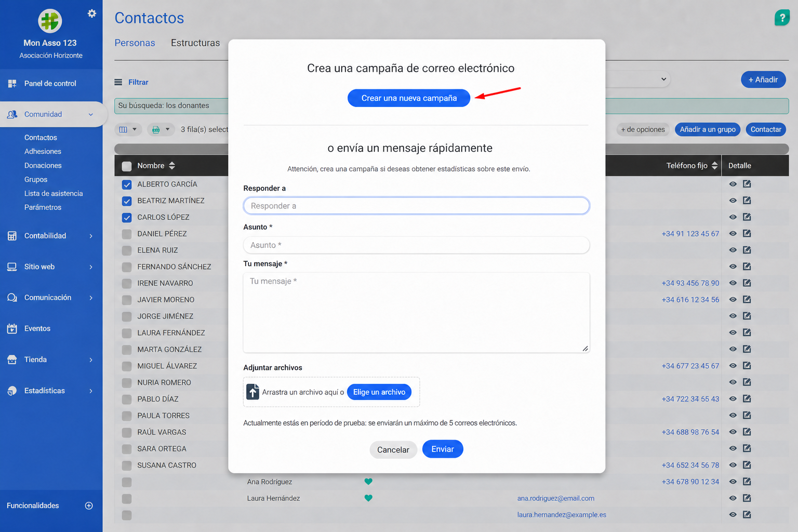Viewport: 798px width, 532px height.
Task: Edit Susana Castro row via pencil icon
Action: click(747, 465)
